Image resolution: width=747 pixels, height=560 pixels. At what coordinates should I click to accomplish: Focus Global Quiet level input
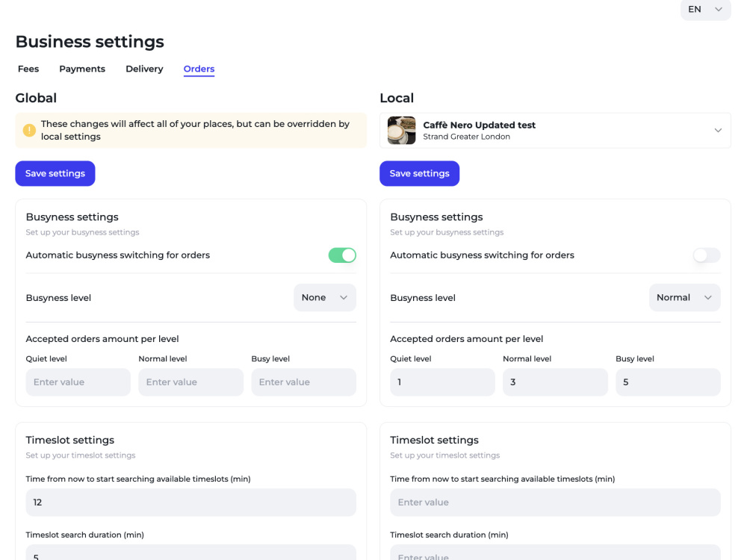point(78,382)
